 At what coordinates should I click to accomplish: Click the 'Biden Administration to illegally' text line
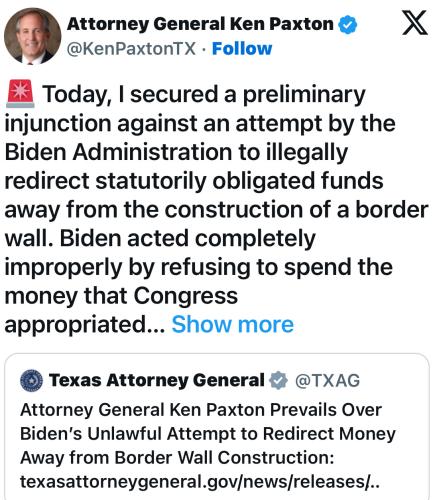tap(176, 152)
